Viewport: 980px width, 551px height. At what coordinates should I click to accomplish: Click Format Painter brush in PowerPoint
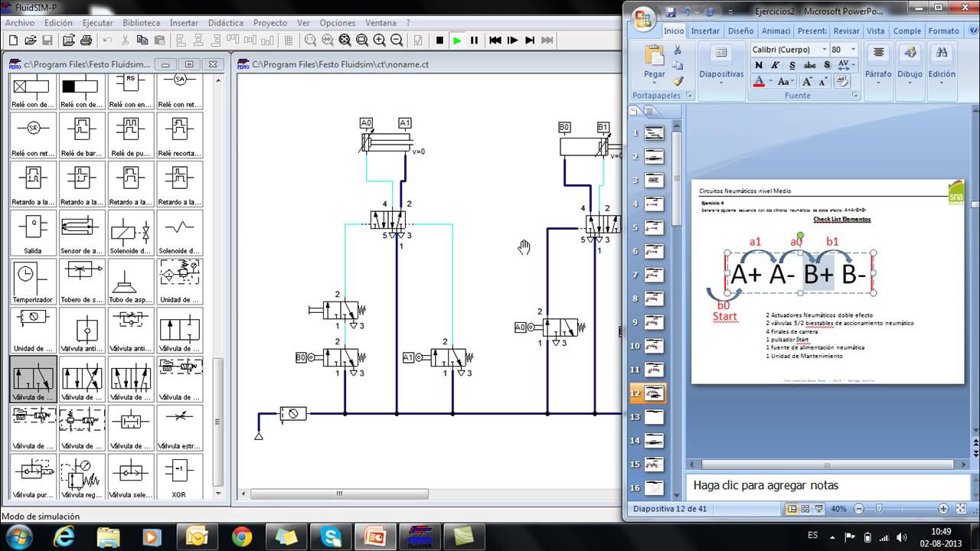coord(678,81)
